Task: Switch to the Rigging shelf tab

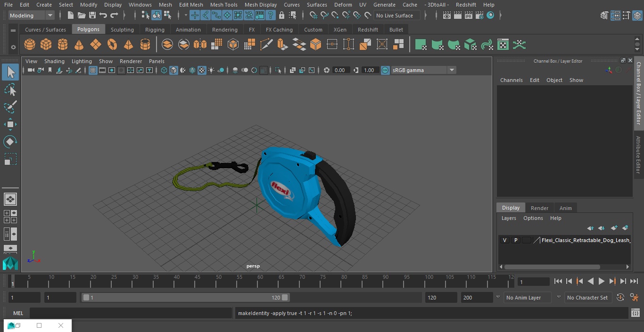Action: 155,30
